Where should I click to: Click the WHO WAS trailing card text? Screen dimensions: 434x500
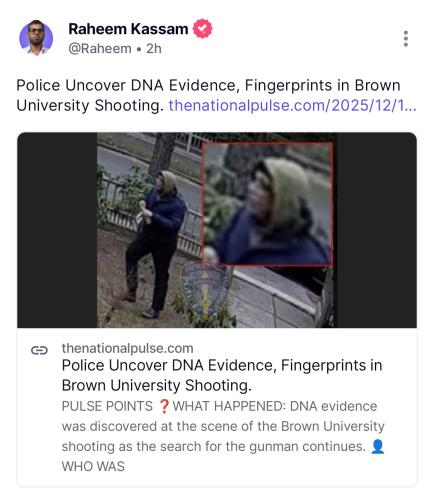pyautogui.click(x=93, y=466)
